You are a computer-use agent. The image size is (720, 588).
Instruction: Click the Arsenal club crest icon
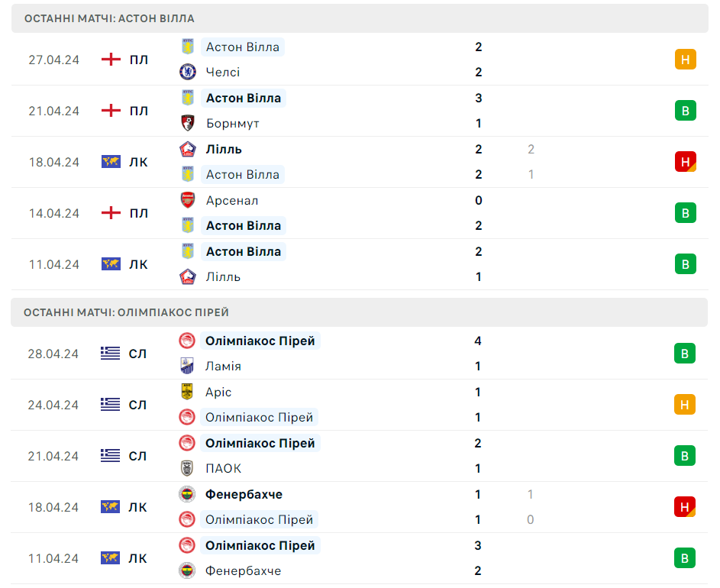187,200
